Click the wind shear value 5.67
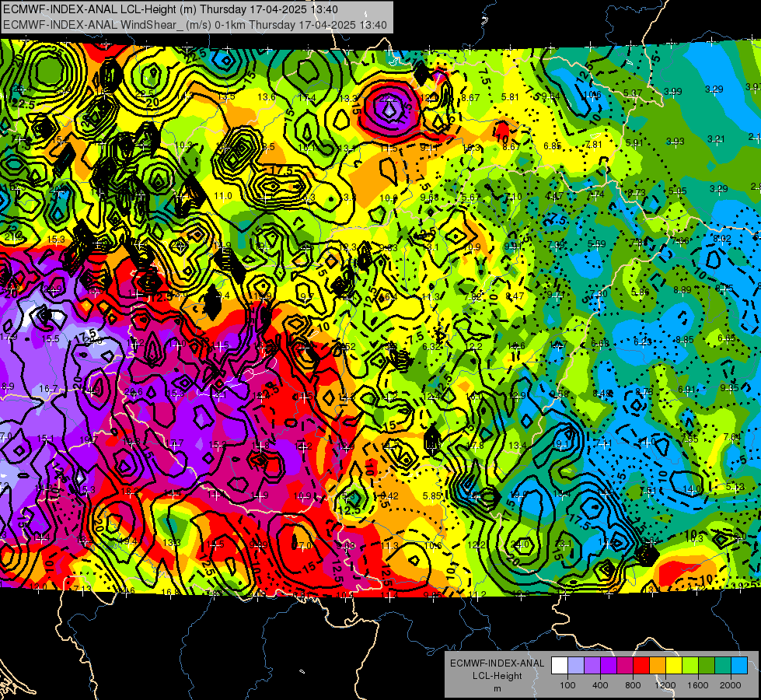The height and width of the screenshot is (700, 761). click(471, 198)
